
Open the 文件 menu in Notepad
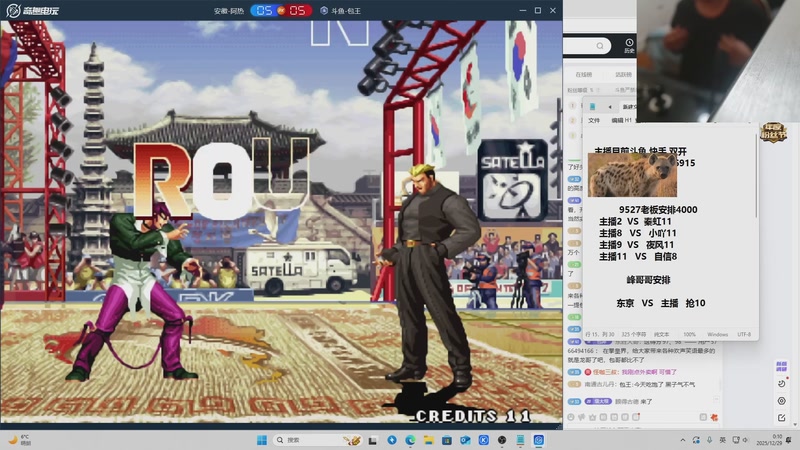coord(594,120)
